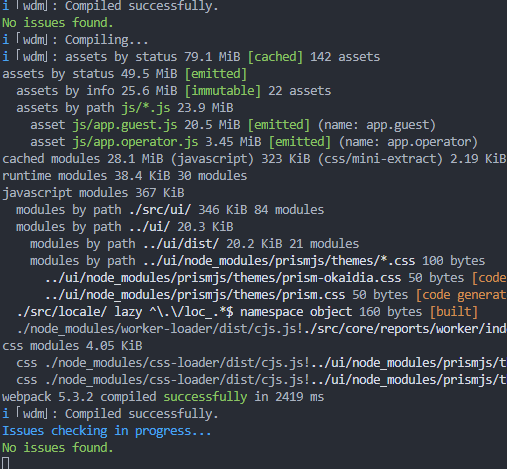Screen dimensions: 507x469
Task: Click the 'css modules 4.05 KiB' line
Action: click(x=72, y=346)
